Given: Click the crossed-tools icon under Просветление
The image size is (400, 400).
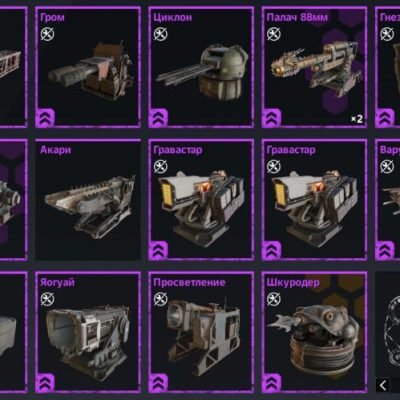Looking at the screenshot, I should [x=161, y=299].
